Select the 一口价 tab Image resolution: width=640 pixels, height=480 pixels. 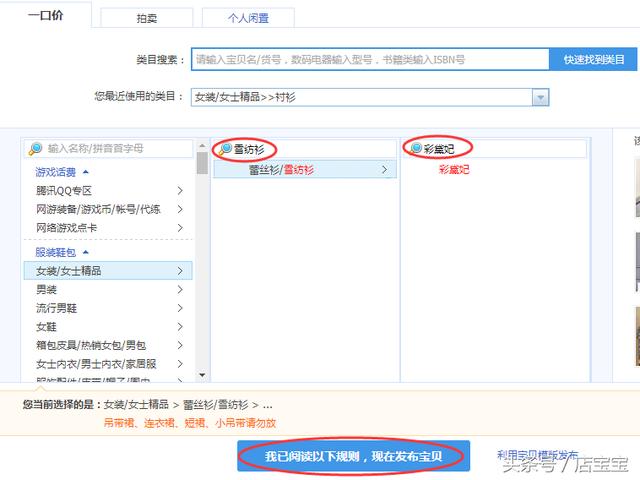(46, 15)
